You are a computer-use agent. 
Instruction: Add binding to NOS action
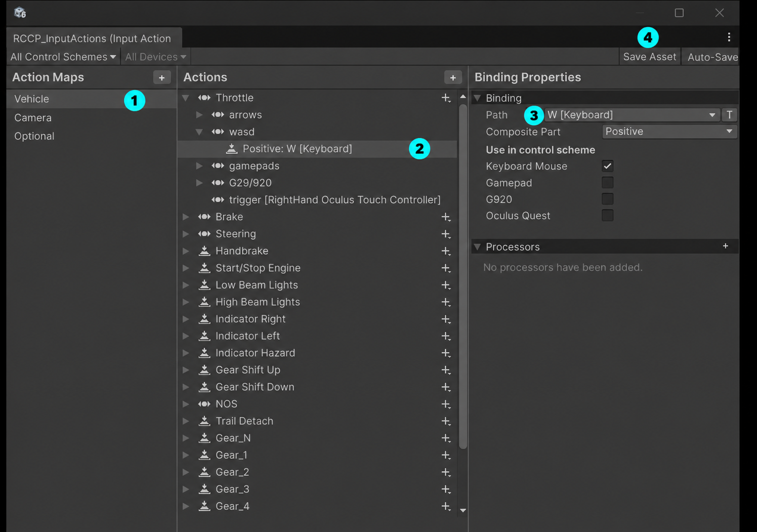(446, 404)
